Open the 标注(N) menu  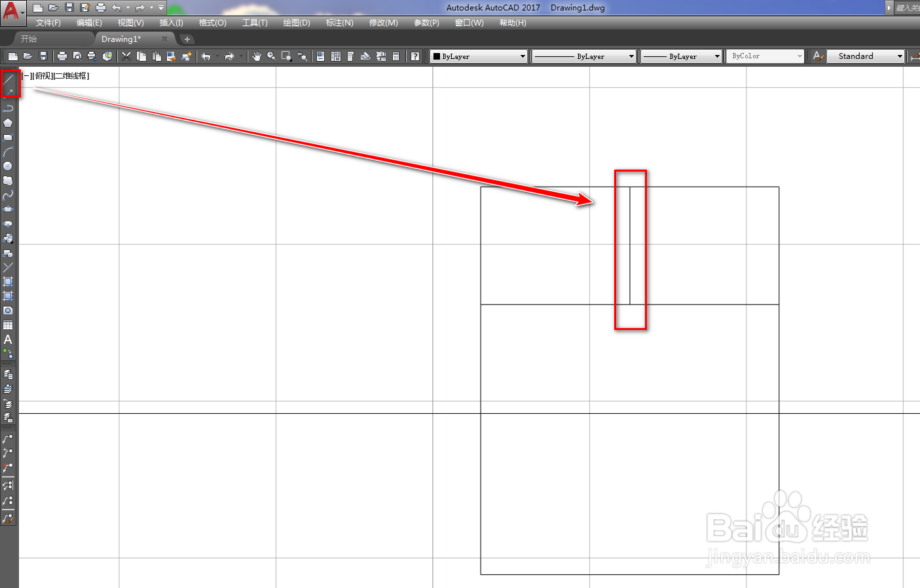pos(340,23)
